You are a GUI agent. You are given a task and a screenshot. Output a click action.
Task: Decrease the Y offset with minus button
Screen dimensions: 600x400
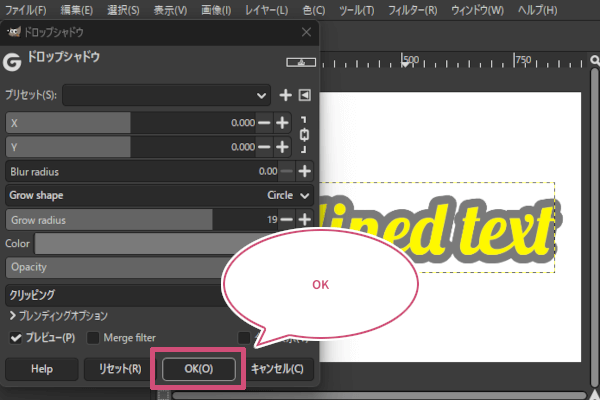coord(265,147)
